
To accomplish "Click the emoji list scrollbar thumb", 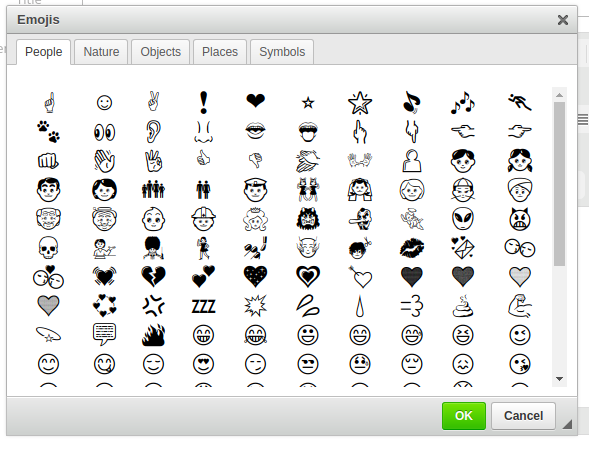I will click(559, 184).
